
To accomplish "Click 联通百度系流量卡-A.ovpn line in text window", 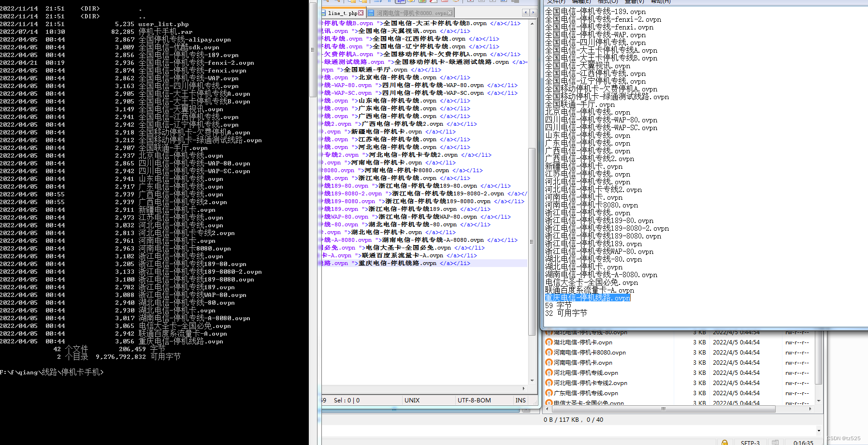I will tap(590, 290).
